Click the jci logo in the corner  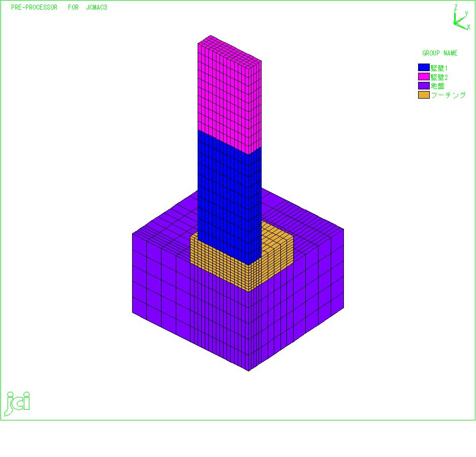click(17, 404)
